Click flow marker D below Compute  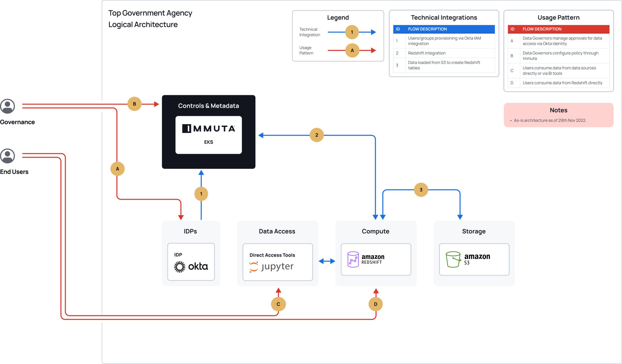tap(376, 304)
